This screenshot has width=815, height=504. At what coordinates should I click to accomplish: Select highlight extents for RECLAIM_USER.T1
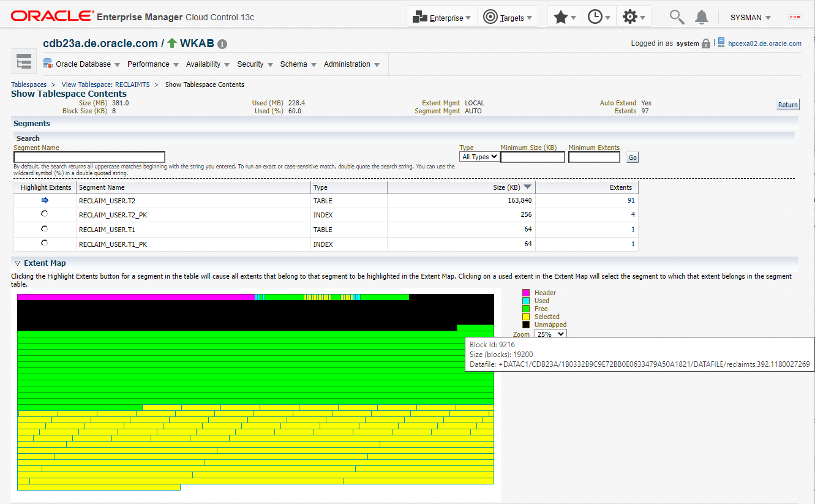(45, 229)
